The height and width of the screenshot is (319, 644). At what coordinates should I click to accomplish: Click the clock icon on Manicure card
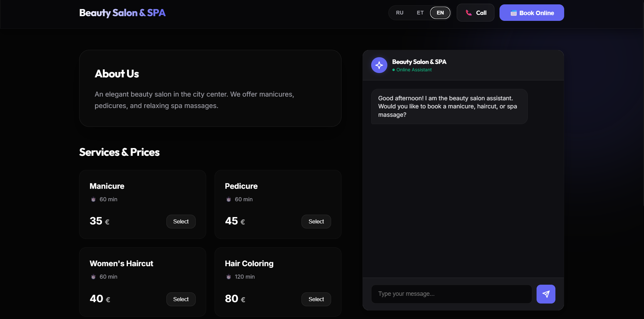point(93,199)
